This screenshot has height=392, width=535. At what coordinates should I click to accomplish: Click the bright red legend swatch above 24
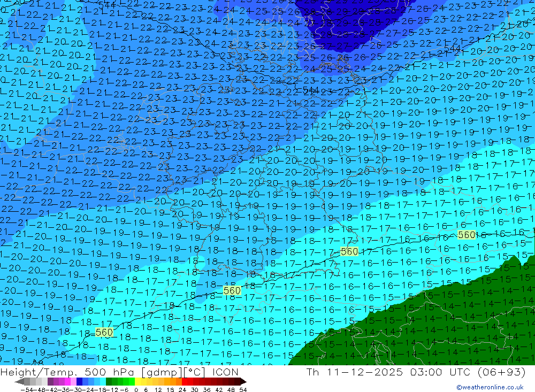185,381
